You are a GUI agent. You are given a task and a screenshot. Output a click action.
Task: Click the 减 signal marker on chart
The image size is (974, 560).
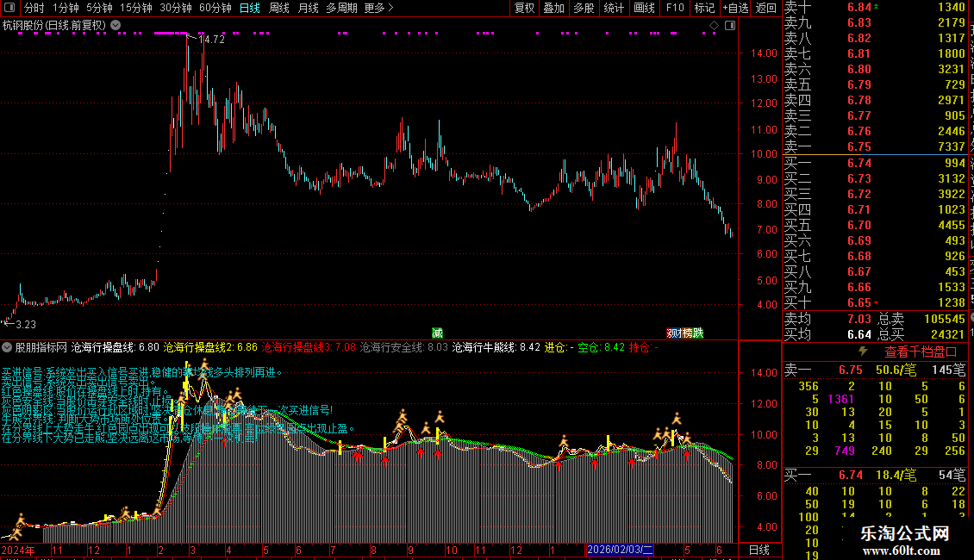pyautogui.click(x=437, y=333)
